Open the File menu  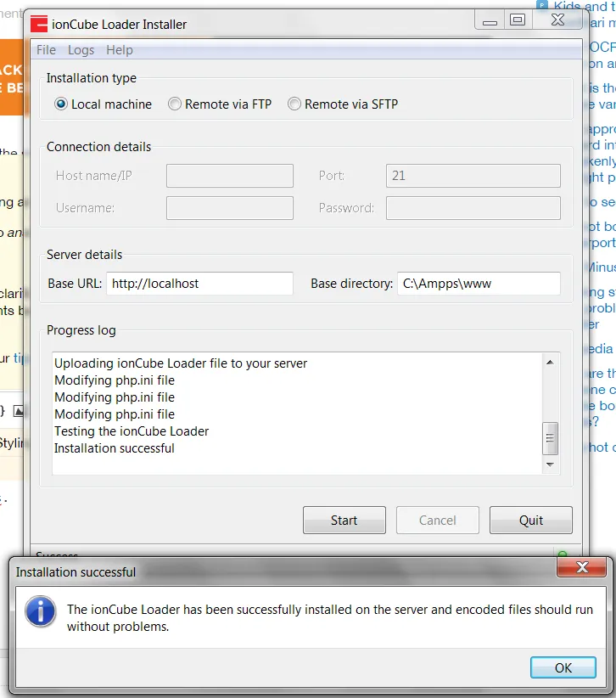(46, 50)
